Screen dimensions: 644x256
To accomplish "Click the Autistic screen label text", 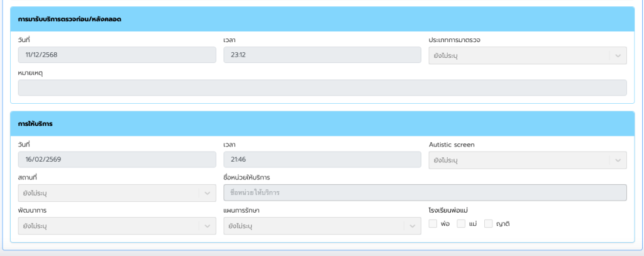I will pyautogui.click(x=452, y=145).
